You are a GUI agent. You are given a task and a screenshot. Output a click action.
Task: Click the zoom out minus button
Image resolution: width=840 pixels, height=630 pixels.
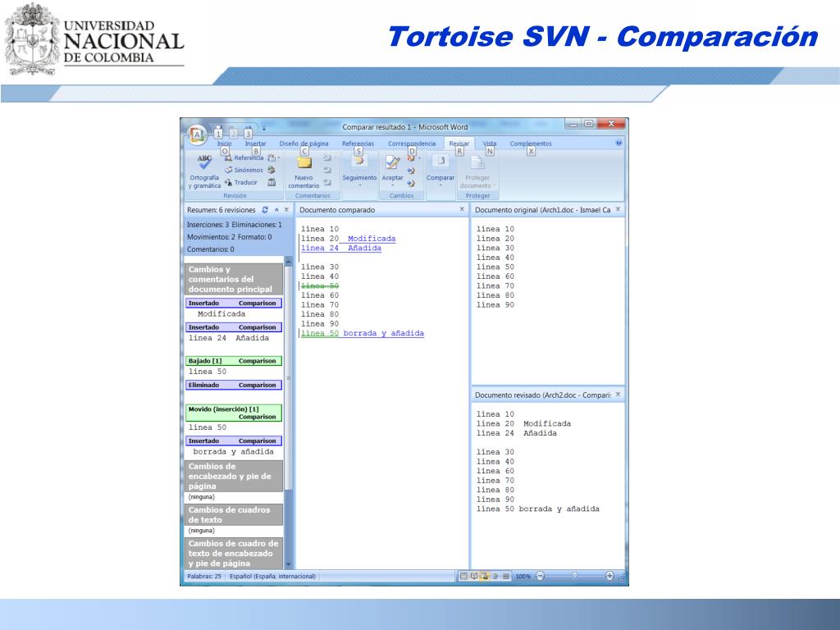tap(540, 576)
